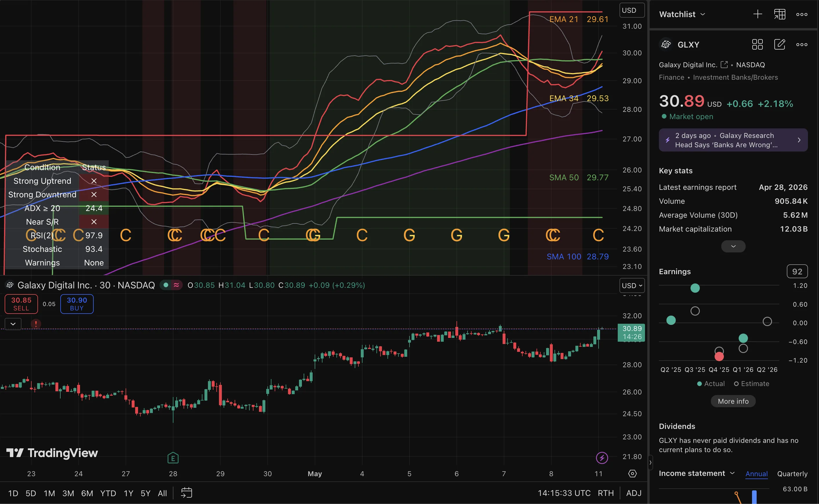Click the Investment Banks/Brokers industry label
The image size is (819, 504).
[735, 77]
